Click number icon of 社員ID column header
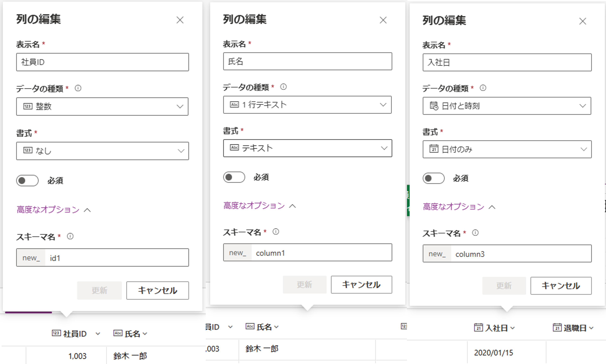The height and width of the screenshot is (364, 606). click(x=56, y=333)
